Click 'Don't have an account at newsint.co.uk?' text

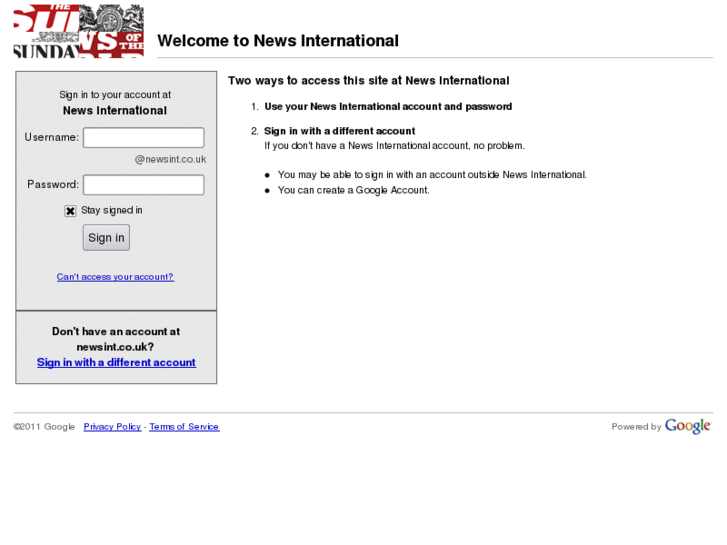[116, 339]
